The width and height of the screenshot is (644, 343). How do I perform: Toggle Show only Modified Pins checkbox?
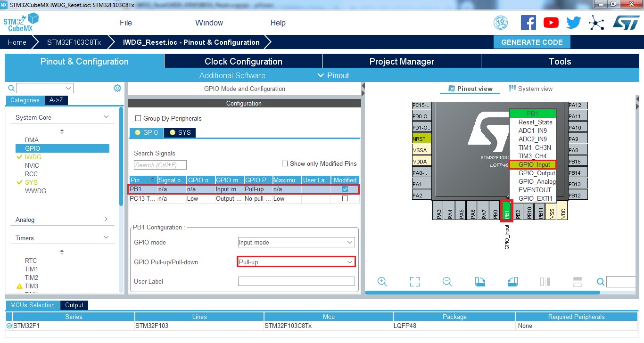coord(285,164)
